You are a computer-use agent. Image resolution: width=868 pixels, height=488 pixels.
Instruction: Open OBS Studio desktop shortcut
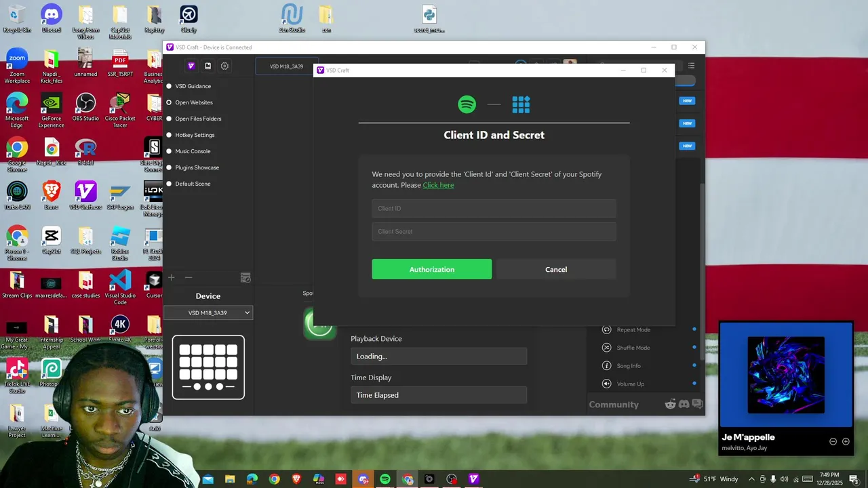(85, 108)
